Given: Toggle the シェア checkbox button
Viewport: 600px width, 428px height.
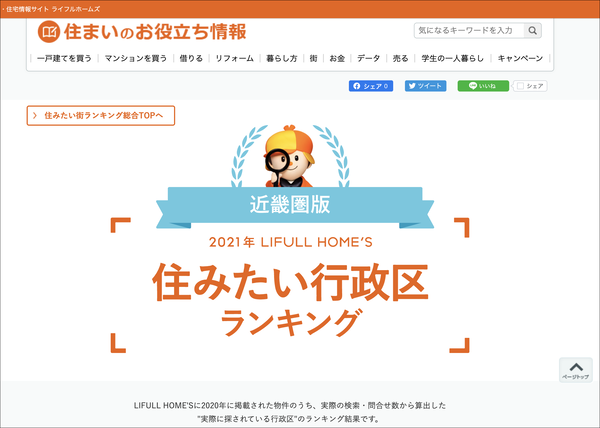Looking at the screenshot, I should click(x=530, y=86).
